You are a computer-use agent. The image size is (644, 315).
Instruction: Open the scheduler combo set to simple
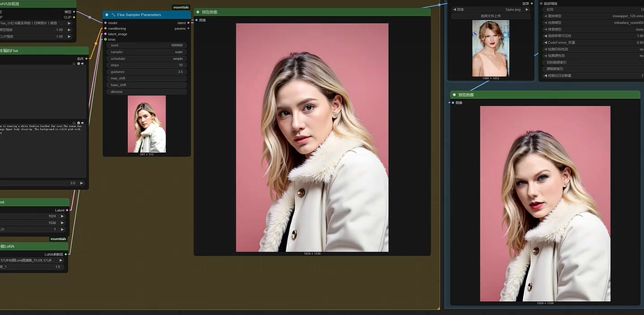point(147,59)
